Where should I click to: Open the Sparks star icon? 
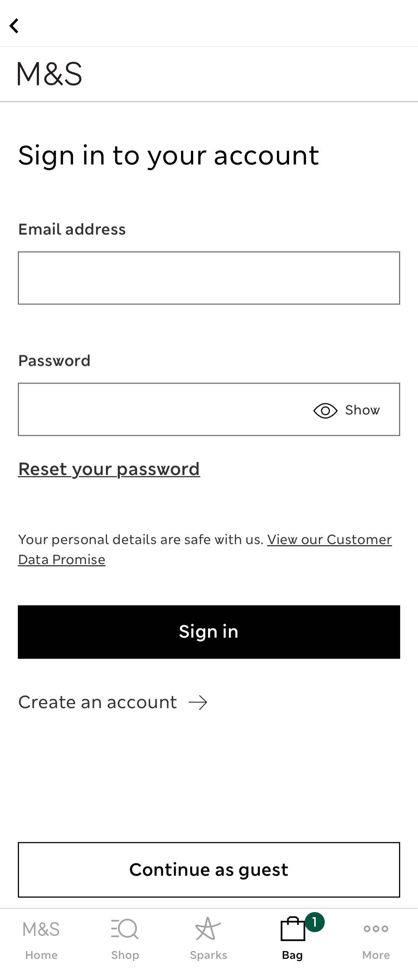pos(208,929)
